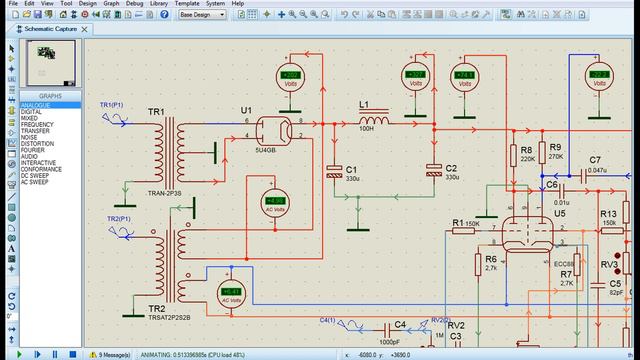
Task: Select the Selection Mode arrow tool
Action: tap(11, 49)
